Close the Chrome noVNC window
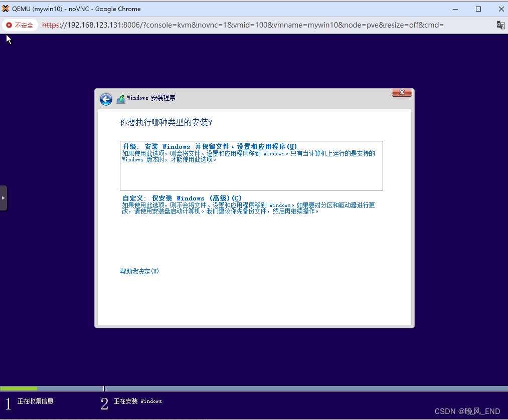 [x=501, y=9]
